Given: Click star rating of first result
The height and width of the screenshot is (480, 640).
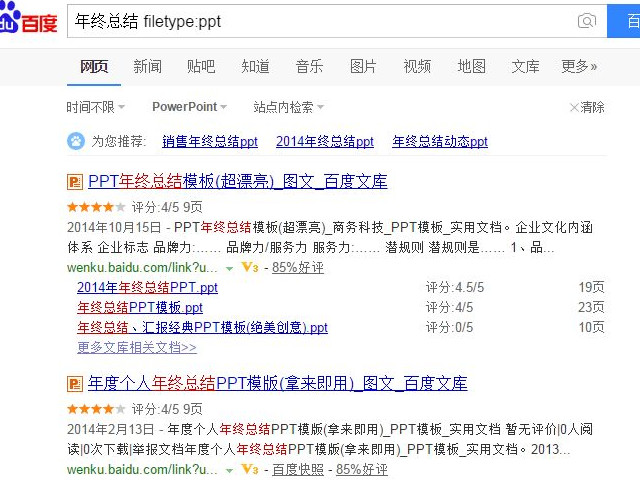Looking at the screenshot, I should pyautogui.click(x=96, y=207).
